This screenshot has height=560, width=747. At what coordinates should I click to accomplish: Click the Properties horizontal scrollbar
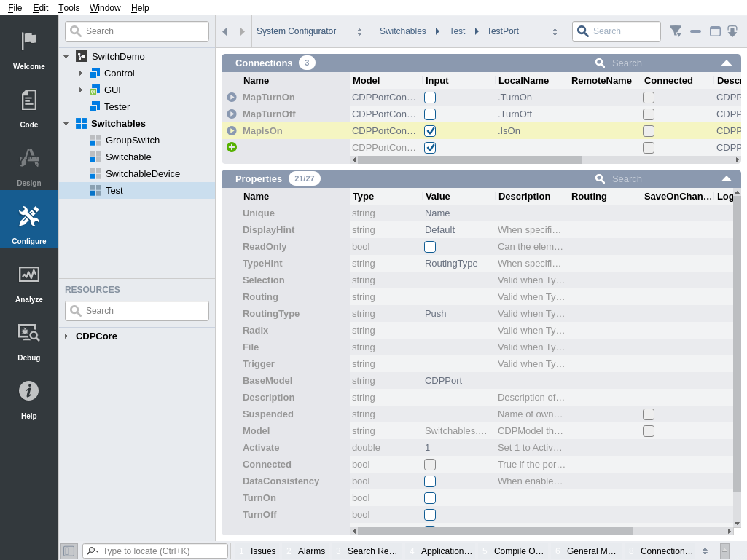coord(495,532)
